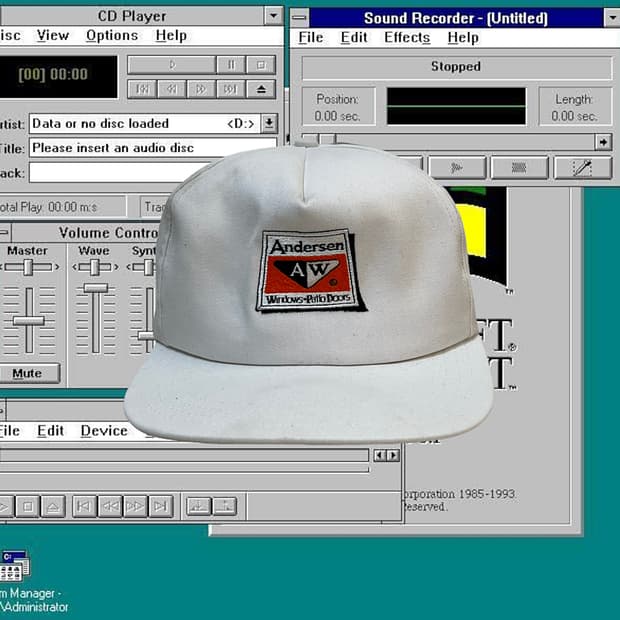Click the Total Play time status field
Image resolution: width=620 pixels, height=620 pixels.
pyautogui.click(x=62, y=207)
